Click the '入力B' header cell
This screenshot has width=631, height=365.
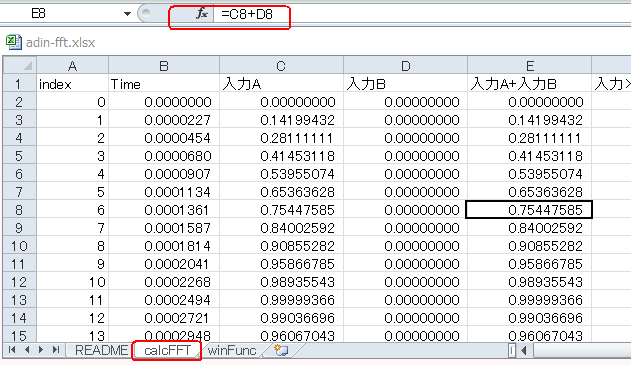pos(406,84)
